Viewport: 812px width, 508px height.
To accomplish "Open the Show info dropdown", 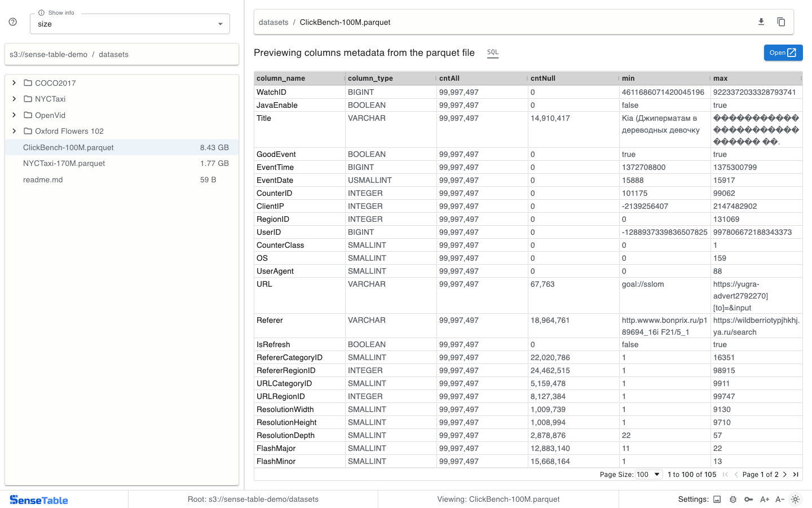I will 130,24.
